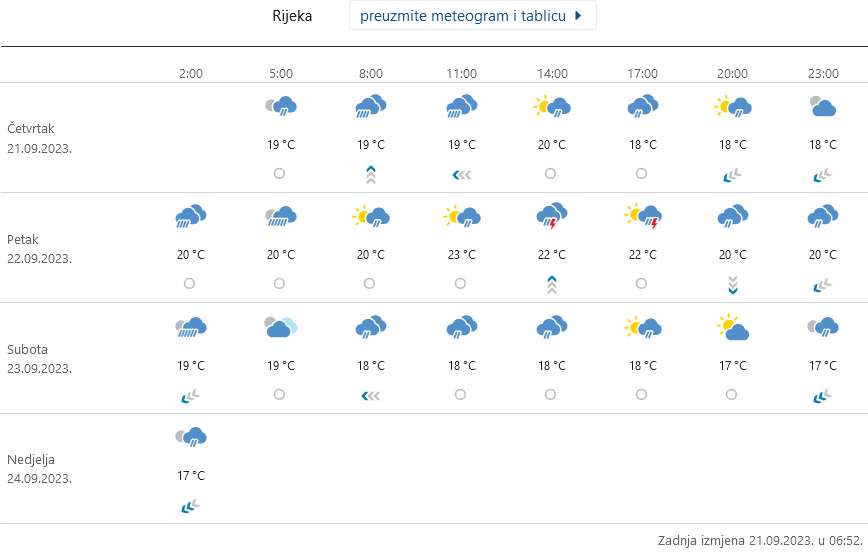The height and width of the screenshot is (555, 868).
Task: Click Thursday 14:00 sunny shower icon
Action: [x=552, y=105]
